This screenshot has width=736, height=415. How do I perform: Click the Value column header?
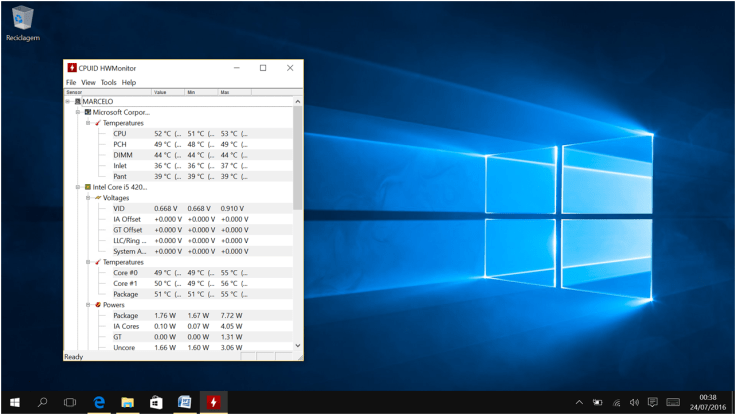(x=167, y=92)
